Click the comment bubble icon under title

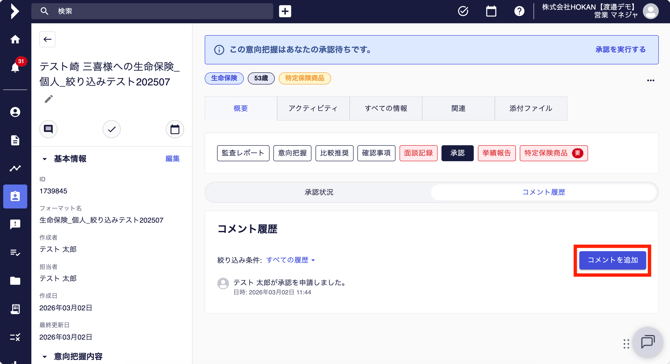48,129
